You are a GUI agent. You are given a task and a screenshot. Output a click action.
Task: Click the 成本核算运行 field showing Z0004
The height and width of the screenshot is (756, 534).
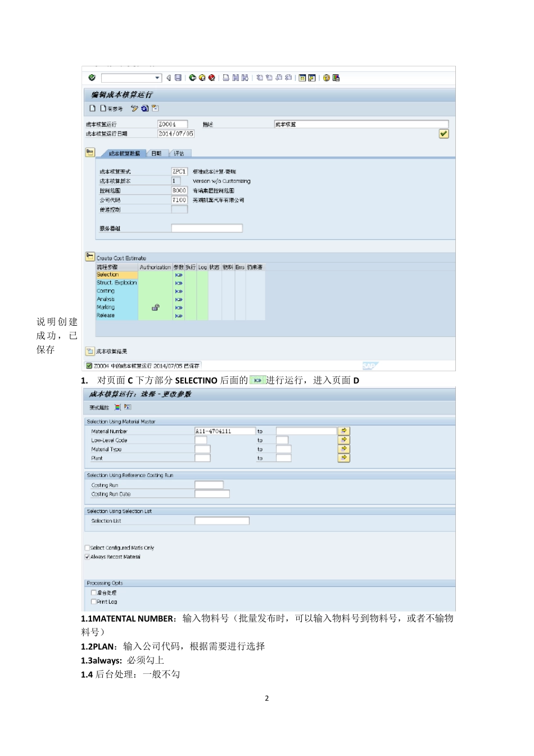[173, 124]
